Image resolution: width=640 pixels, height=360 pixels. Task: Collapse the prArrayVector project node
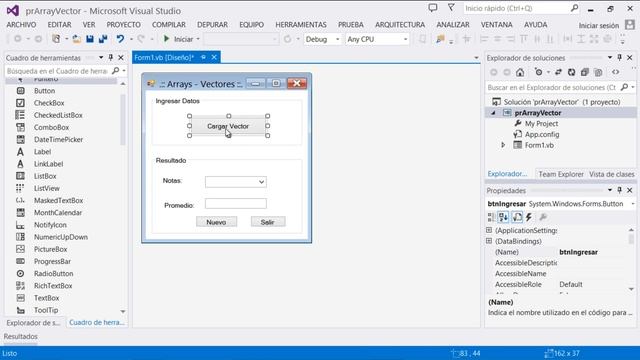493,113
